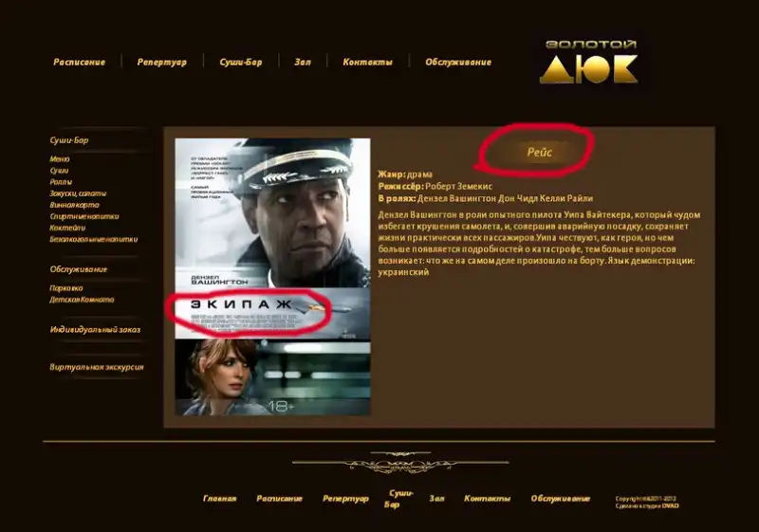
Task: Open Обслуживание in the top navigation
Action: point(458,62)
